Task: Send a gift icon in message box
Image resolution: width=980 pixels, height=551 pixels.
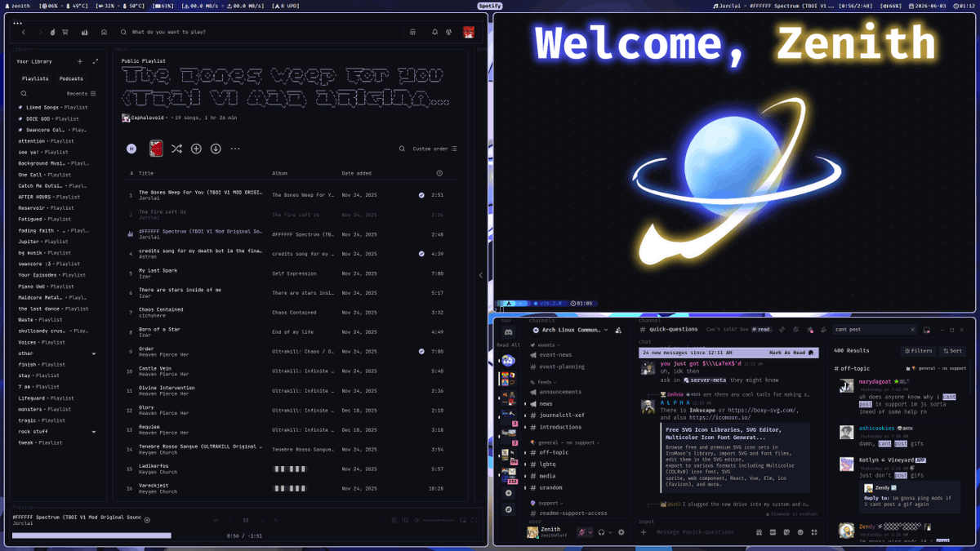Action: point(758,532)
